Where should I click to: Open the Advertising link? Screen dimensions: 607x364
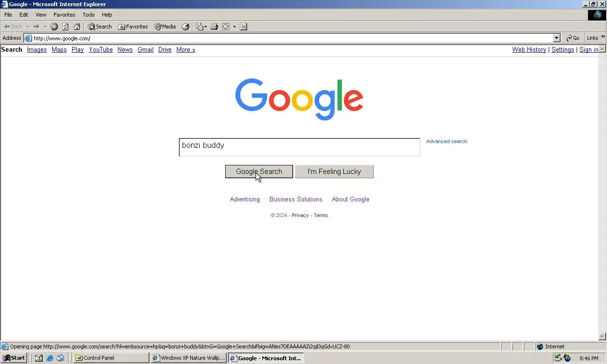pyautogui.click(x=245, y=200)
